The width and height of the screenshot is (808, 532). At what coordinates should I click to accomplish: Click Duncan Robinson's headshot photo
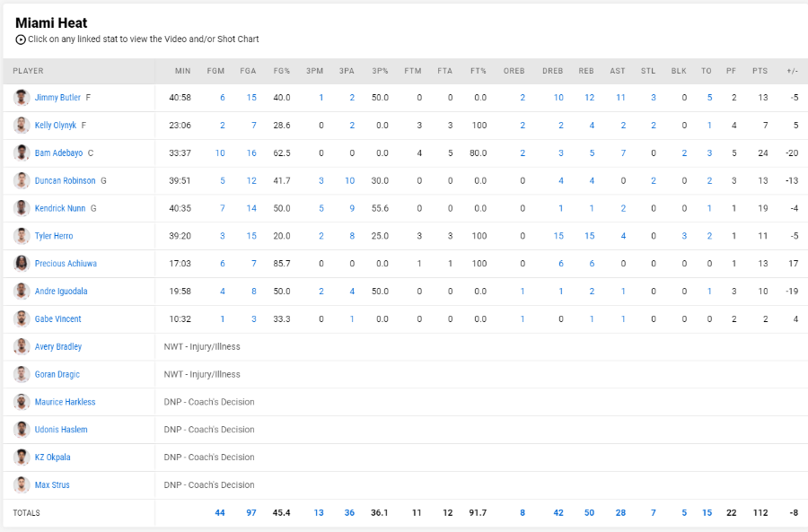point(22,180)
